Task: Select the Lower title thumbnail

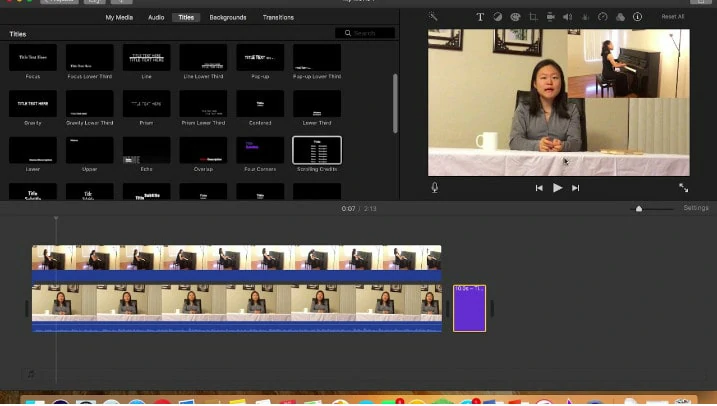Action: point(33,150)
